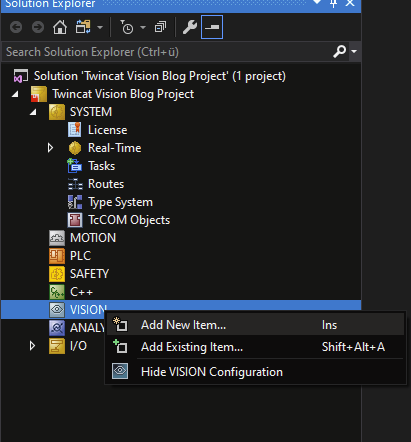411x442 pixels.
Task: Select the MOTION tree item
Action: click(93, 238)
